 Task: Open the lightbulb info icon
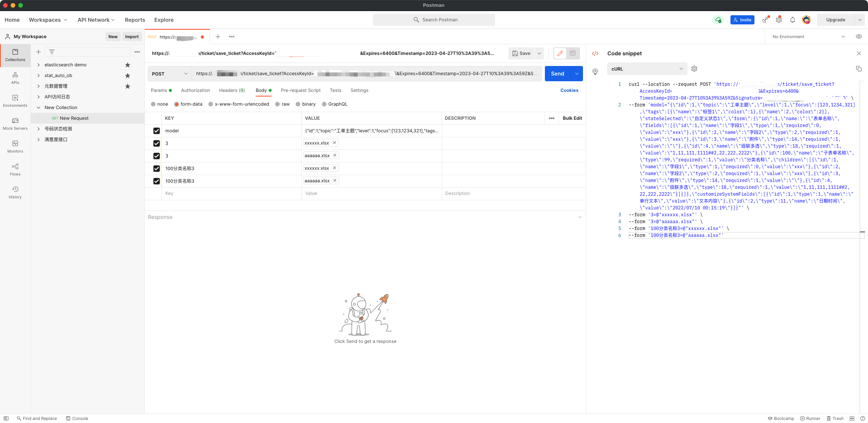coord(595,71)
